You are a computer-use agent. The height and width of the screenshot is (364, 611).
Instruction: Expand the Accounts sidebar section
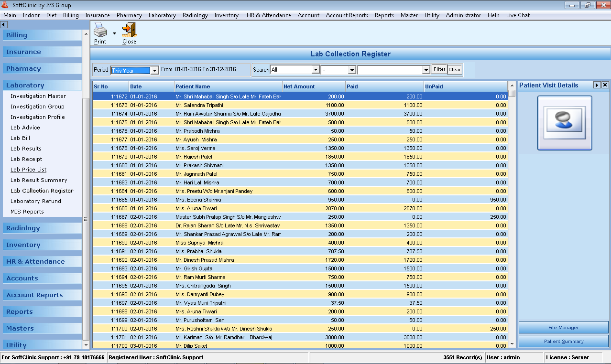(x=42, y=278)
